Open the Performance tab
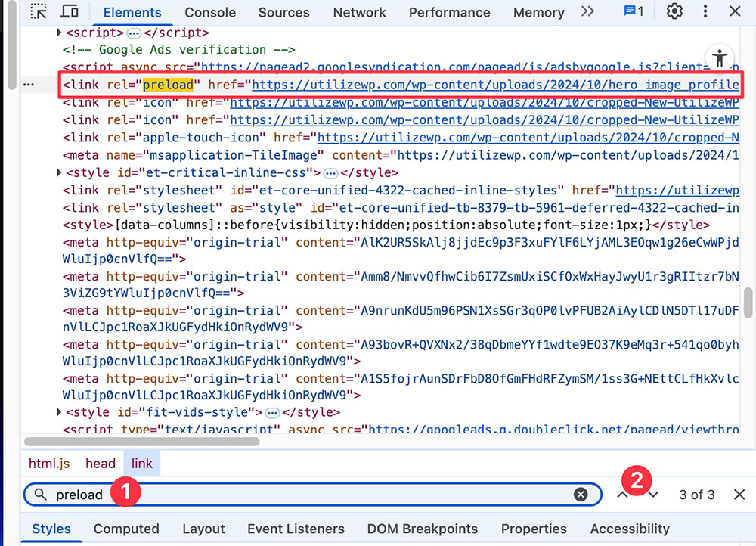 click(449, 13)
